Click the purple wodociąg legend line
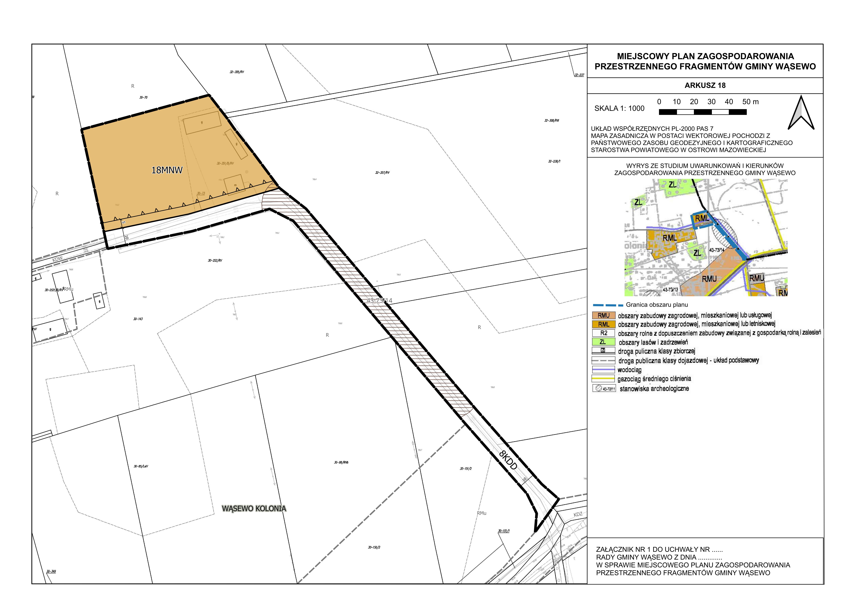The image size is (856, 616). 604,370
